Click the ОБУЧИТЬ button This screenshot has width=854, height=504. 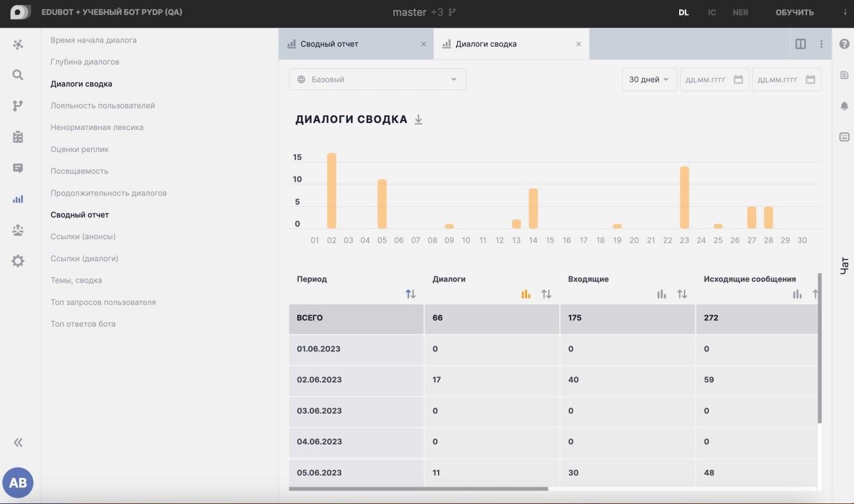(794, 13)
